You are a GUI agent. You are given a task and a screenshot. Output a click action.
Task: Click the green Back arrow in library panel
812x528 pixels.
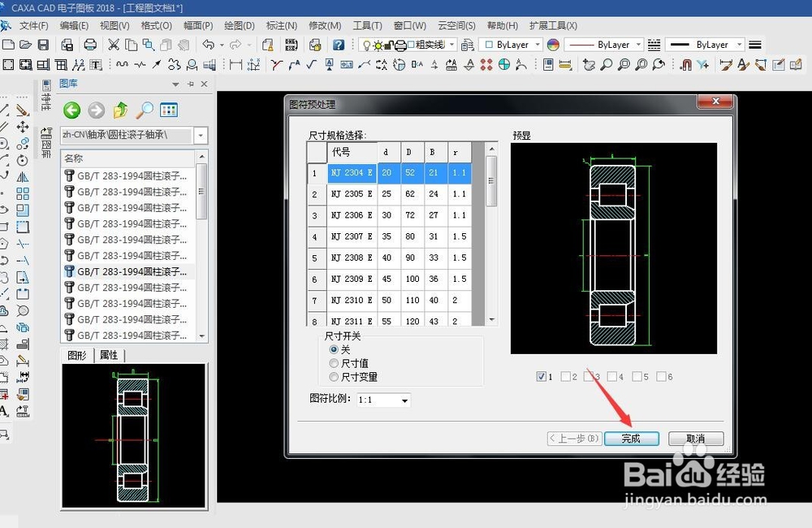[72, 110]
